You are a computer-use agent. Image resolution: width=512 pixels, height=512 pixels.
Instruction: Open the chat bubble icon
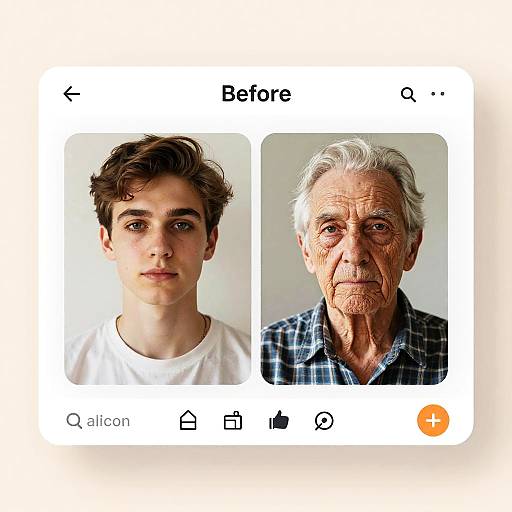(324, 421)
